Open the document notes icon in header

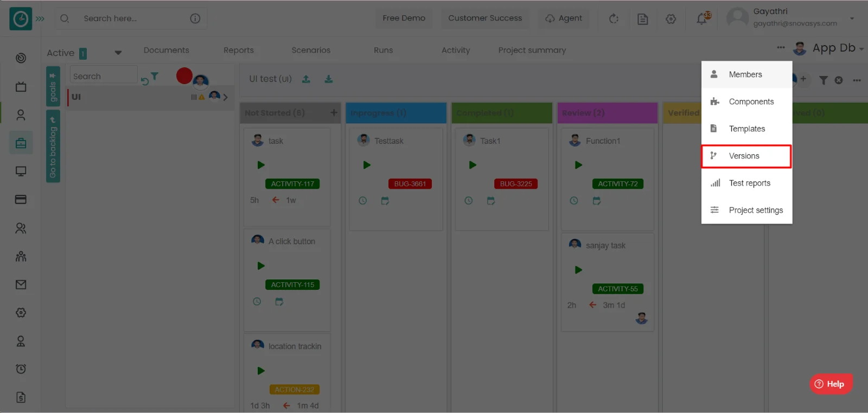coord(642,19)
